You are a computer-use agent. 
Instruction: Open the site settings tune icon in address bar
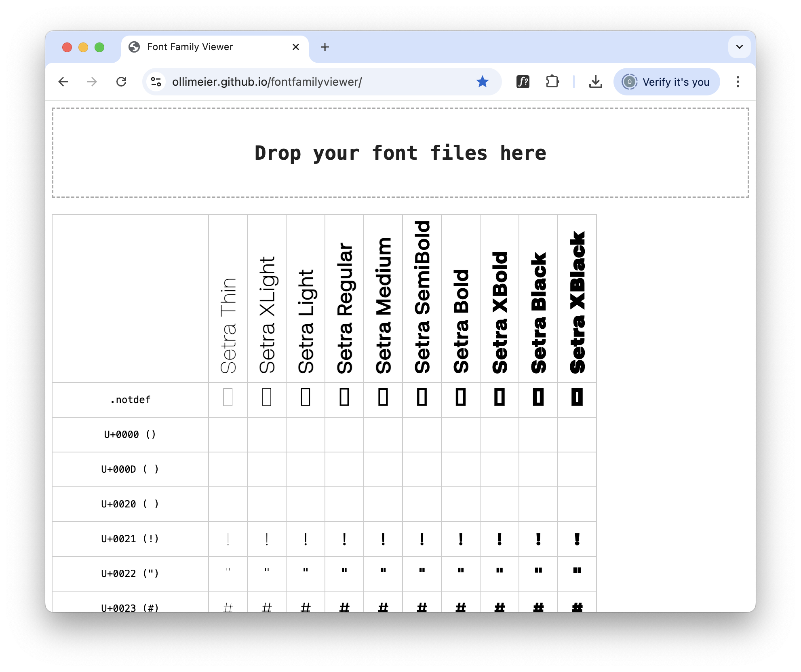coord(156,82)
